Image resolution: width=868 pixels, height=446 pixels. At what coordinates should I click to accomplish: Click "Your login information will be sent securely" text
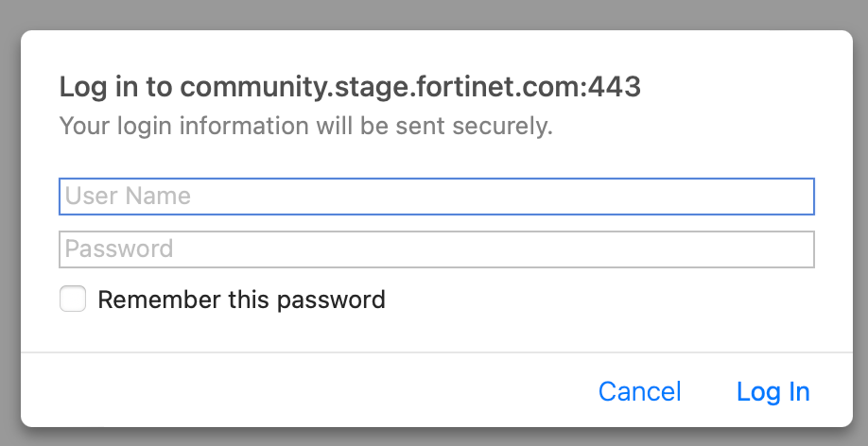click(305, 126)
